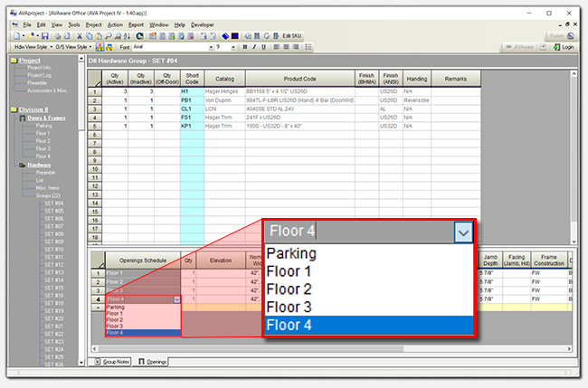This screenshot has height=388, width=588.
Task: Click the Hardware folder icon in the tree
Action: pos(20,165)
